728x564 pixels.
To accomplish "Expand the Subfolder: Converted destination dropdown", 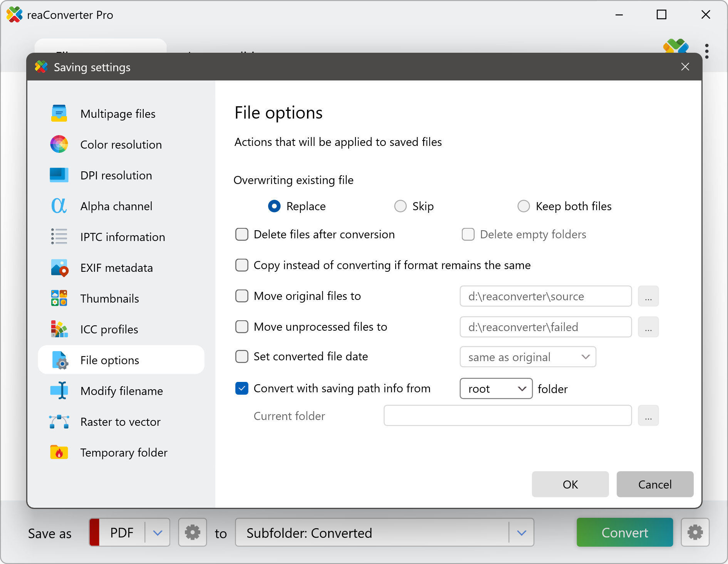I will (522, 533).
